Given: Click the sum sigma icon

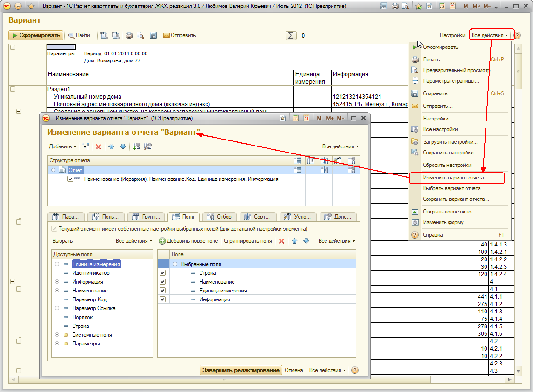Looking at the screenshot, I should click(291, 35).
